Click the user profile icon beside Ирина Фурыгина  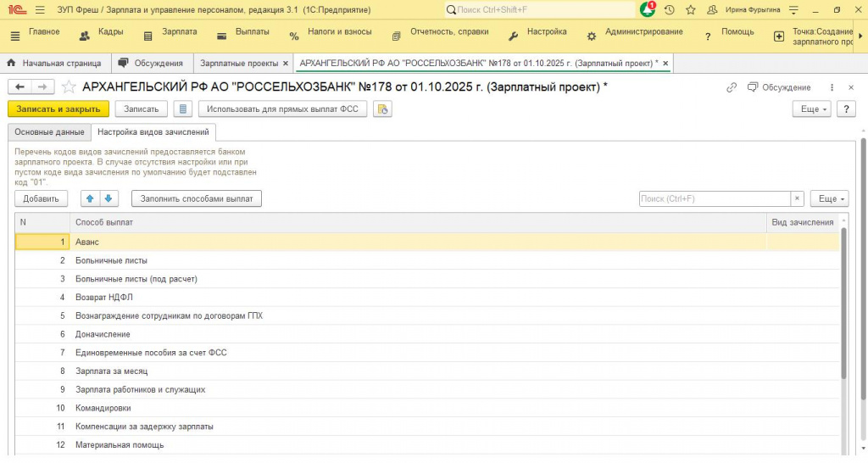tap(712, 9)
